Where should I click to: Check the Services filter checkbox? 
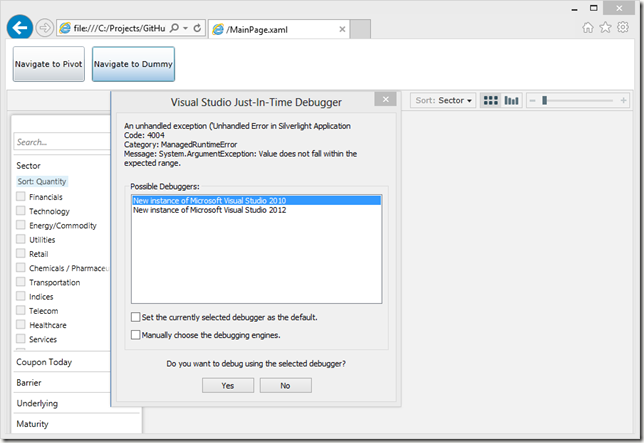pos(21,339)
